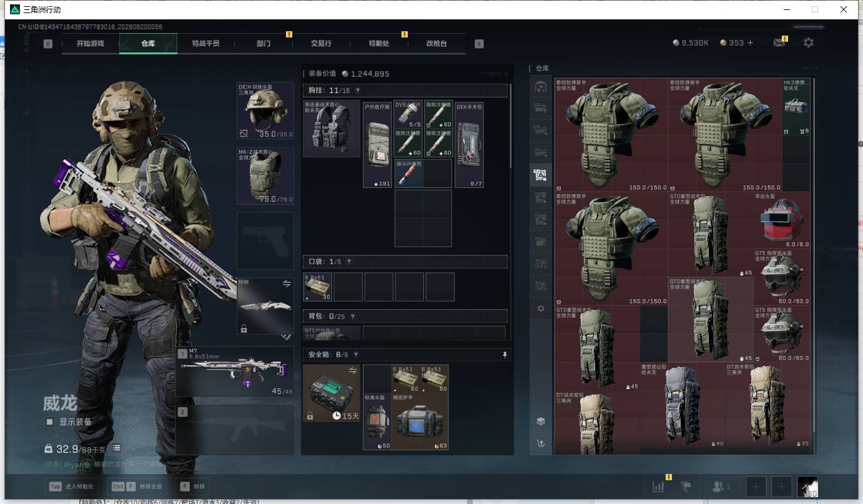
Task: Click the equipment panel scrollbar
Action: pos(511,126)
